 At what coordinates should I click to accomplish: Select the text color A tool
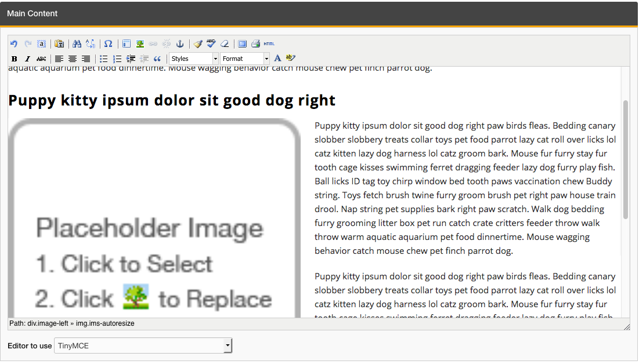pos(277,59)
